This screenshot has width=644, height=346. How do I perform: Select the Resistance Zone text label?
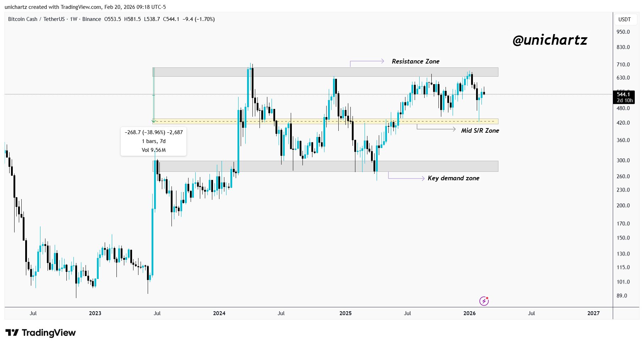point(415,61)
